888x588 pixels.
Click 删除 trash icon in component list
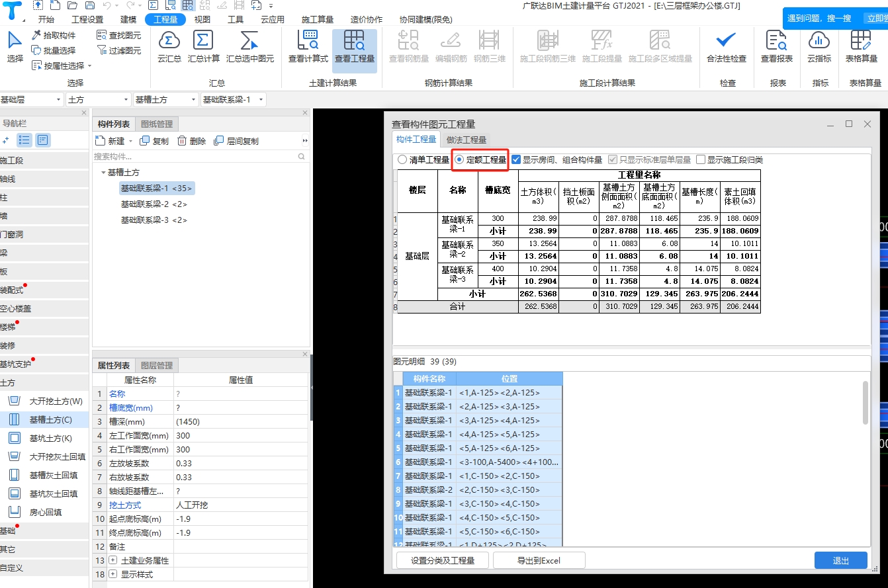tap(192, 141)
